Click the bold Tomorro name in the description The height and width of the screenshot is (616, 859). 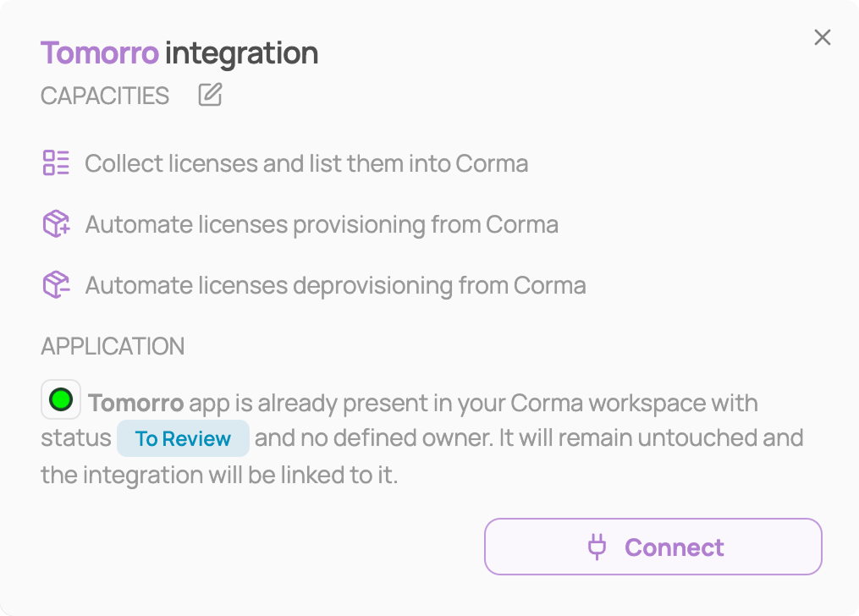[x=136, y=403]
